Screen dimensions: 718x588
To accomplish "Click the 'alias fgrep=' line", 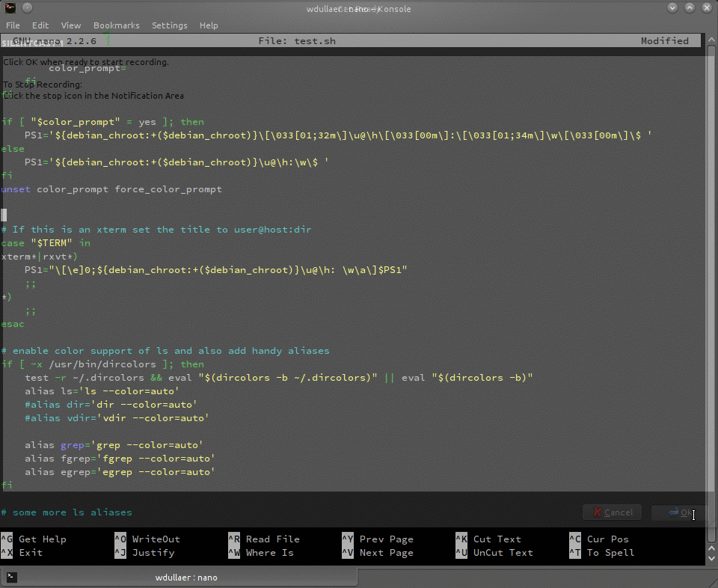I will click(120, 459).
